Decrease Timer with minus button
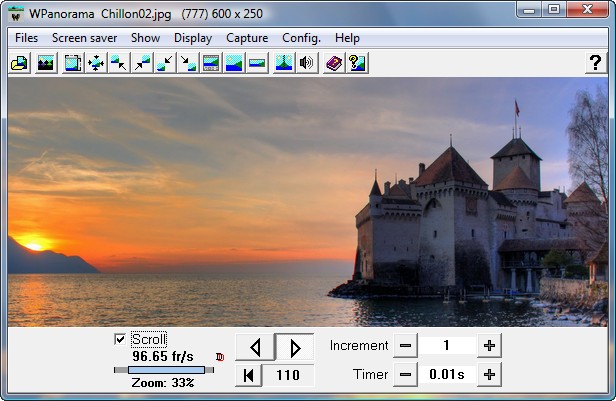This screenshot has height=401, width=616. pos(404,375)
